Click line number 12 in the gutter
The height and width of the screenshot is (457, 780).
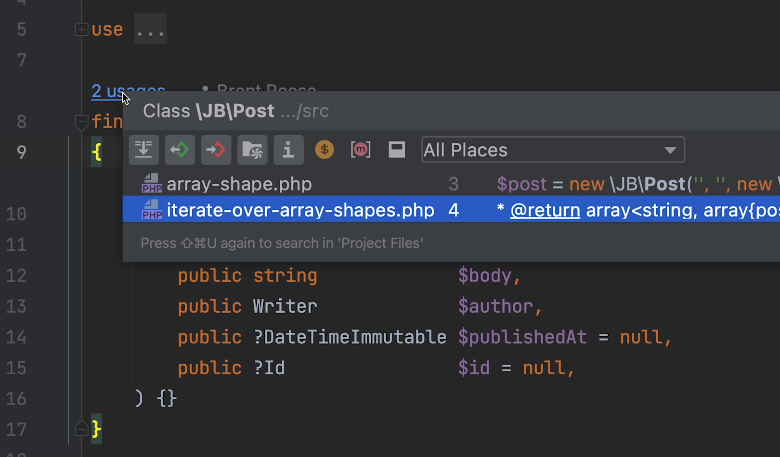43,276
